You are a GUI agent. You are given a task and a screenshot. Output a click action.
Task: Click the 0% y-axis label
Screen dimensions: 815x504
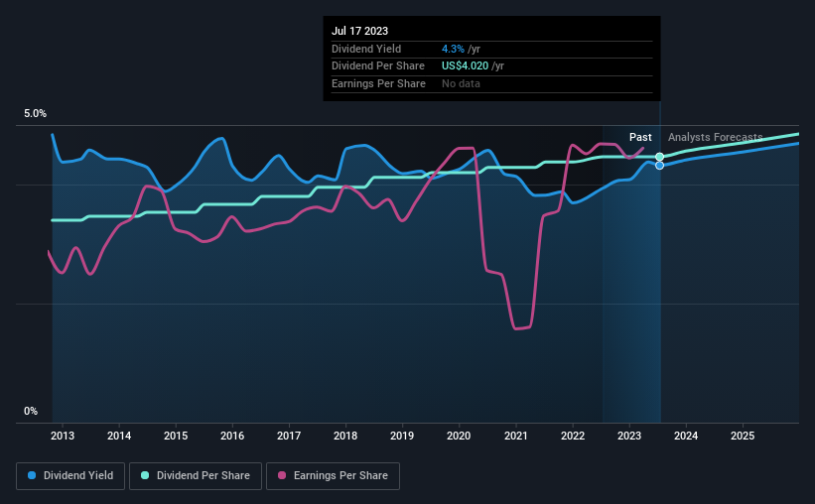[31, 412]
